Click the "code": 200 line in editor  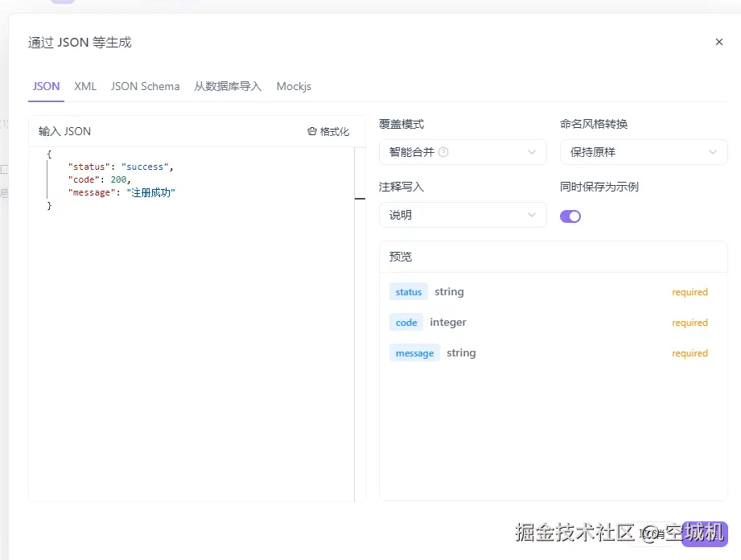[x=99, y=179]
